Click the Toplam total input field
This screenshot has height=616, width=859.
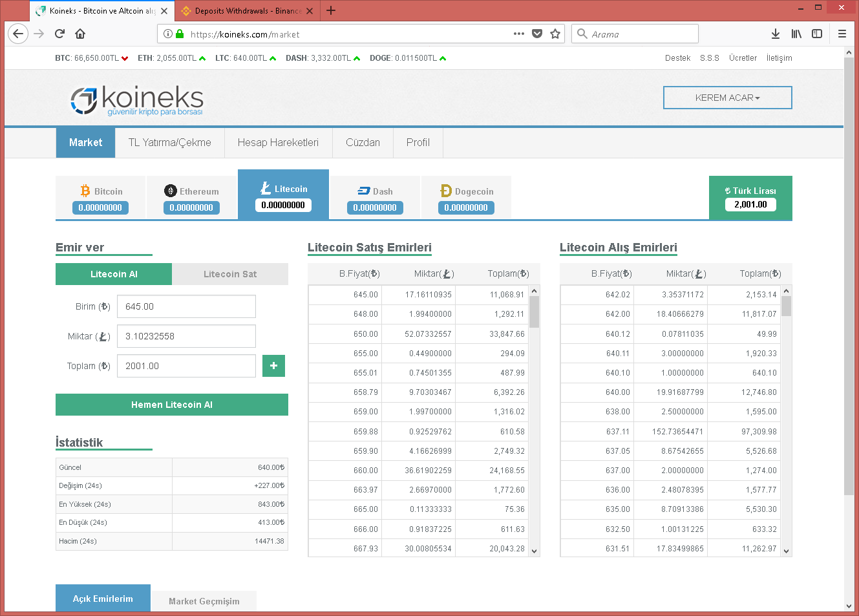(x=186, y=366)
